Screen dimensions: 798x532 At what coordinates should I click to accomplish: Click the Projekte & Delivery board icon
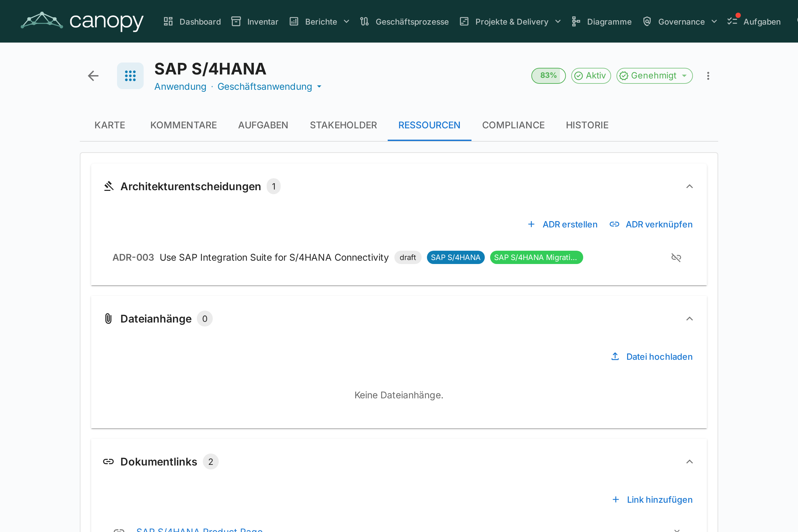464,21
